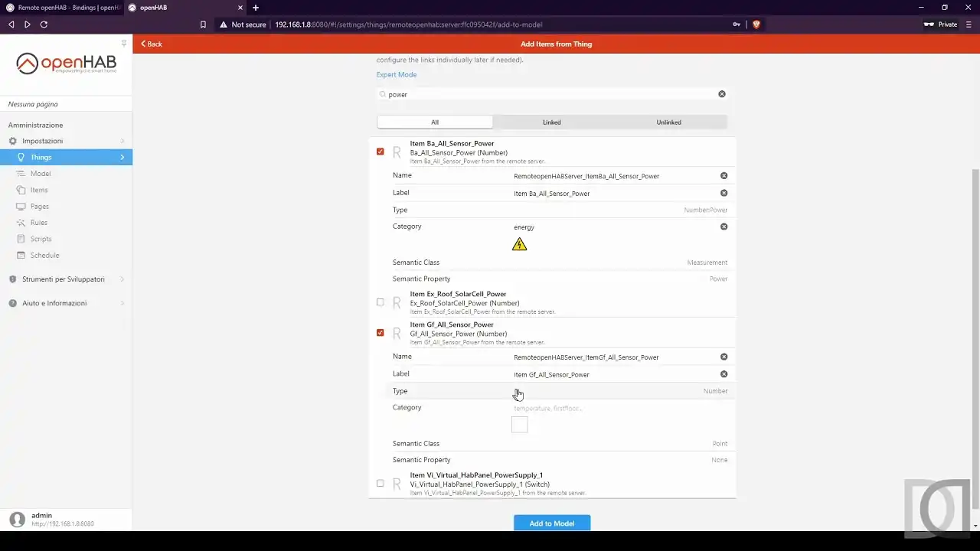Click the empty category icon preview box

point(520,425)
